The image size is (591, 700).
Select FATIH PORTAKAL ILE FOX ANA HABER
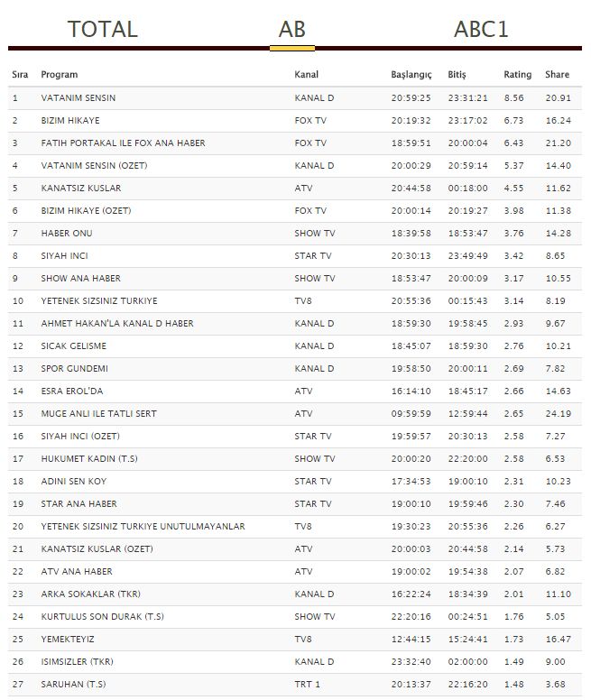[124, 143]
